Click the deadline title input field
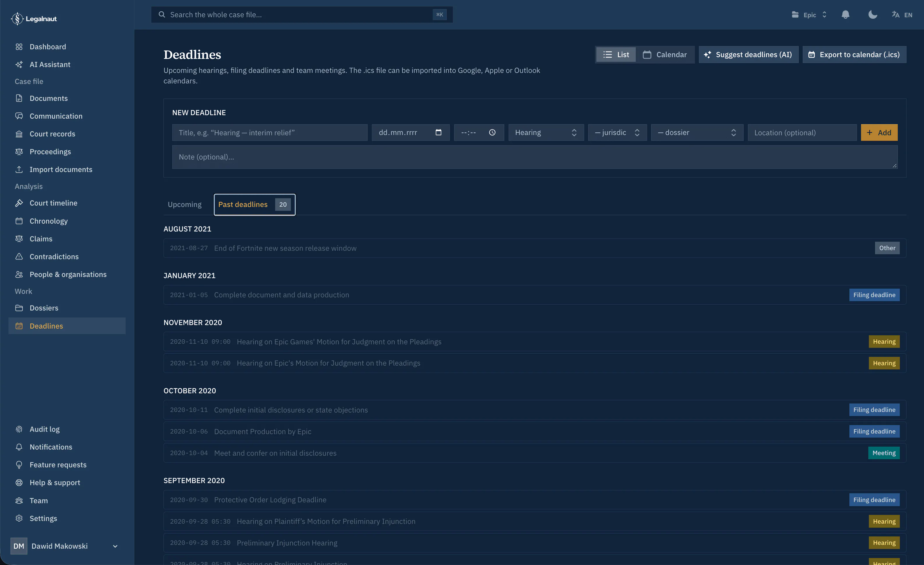This screenshot has height=565, width=924. (270, 132)
